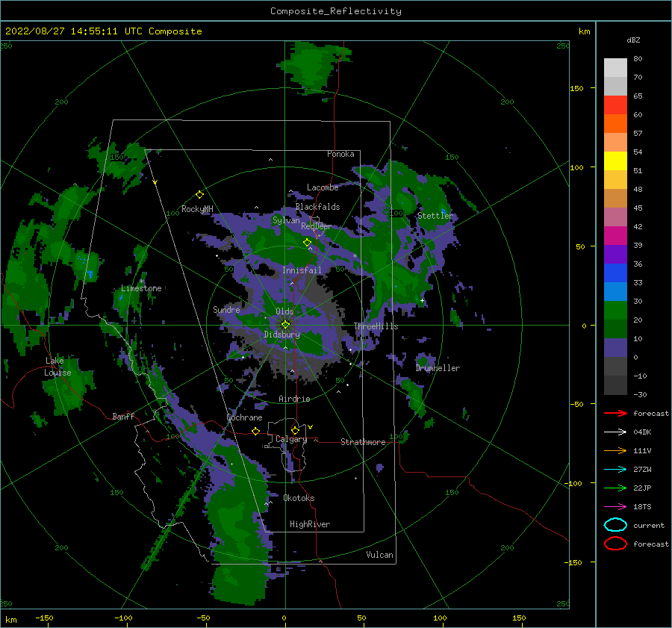The image size is (672, 628).
Task: Click the 'current' legend text
Action: click(x=649, y=525)
